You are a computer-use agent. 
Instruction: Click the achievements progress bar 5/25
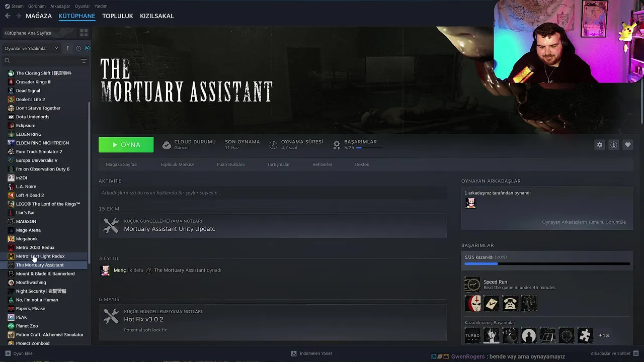click(x=547, y=263)
